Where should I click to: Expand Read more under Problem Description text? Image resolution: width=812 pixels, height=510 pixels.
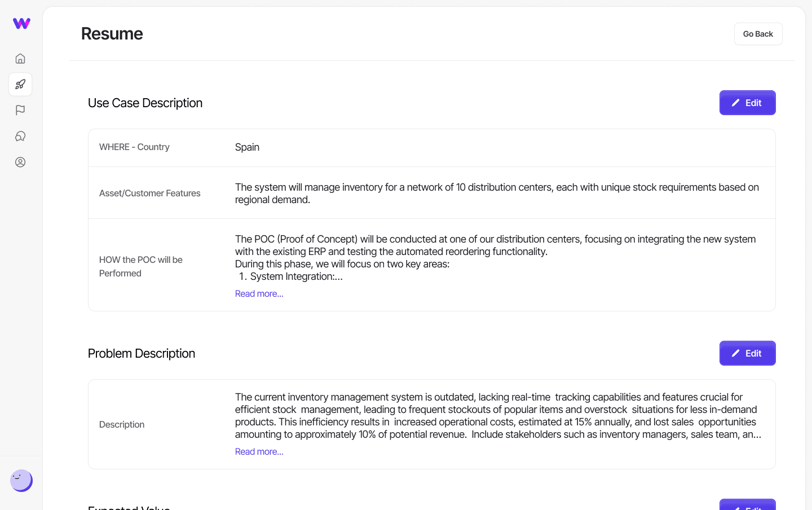[x=259, y=452]
